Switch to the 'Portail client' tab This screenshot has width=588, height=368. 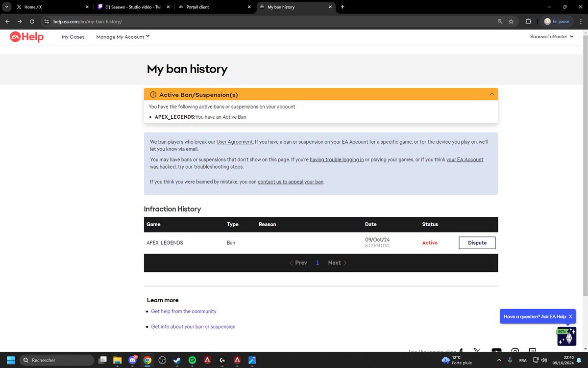click(x=215, y=7)
